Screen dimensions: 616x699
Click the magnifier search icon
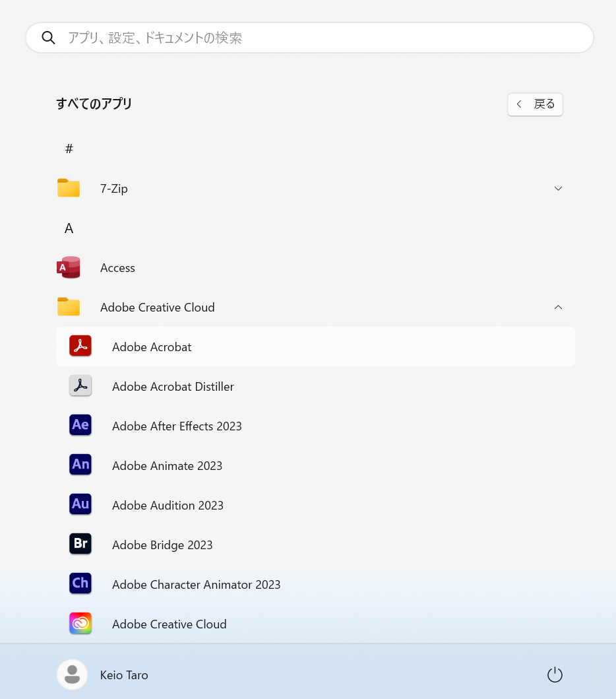coord(48,38)
